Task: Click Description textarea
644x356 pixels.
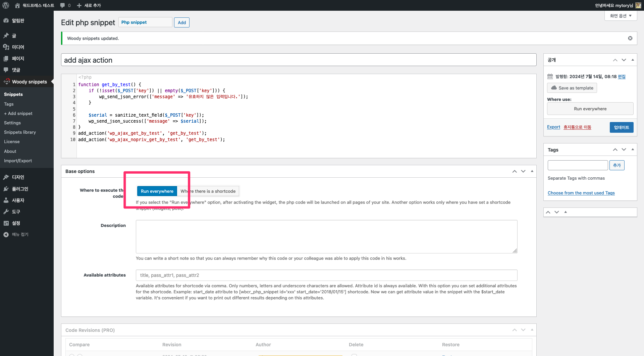Action: [326, 237]
